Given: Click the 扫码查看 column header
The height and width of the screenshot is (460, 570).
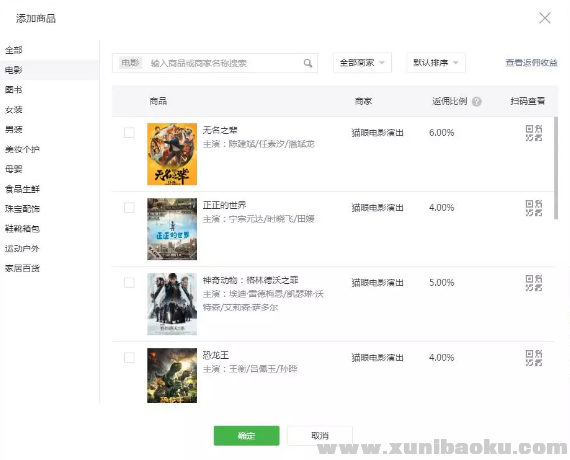Looking at the screenshot, I should click(527, 101).
